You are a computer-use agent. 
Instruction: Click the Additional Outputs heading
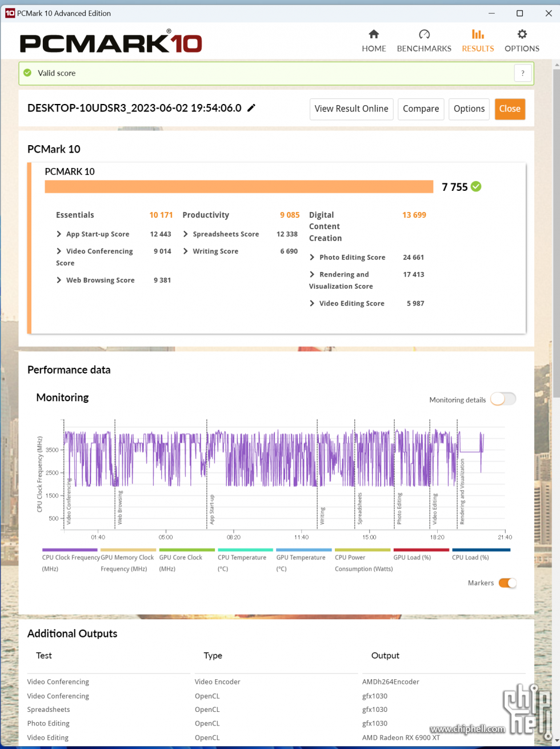pos(73,634)
